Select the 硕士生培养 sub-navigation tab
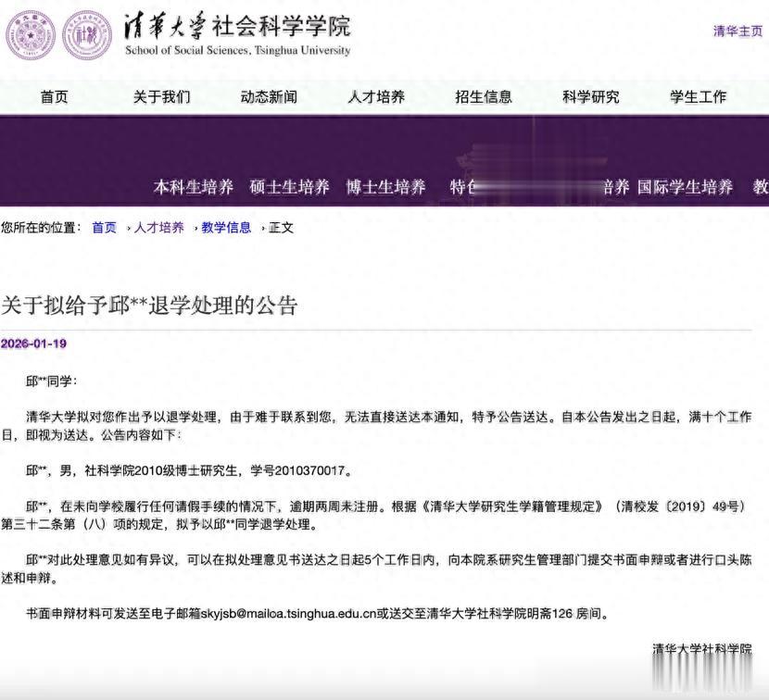 [x=289, y=187]
